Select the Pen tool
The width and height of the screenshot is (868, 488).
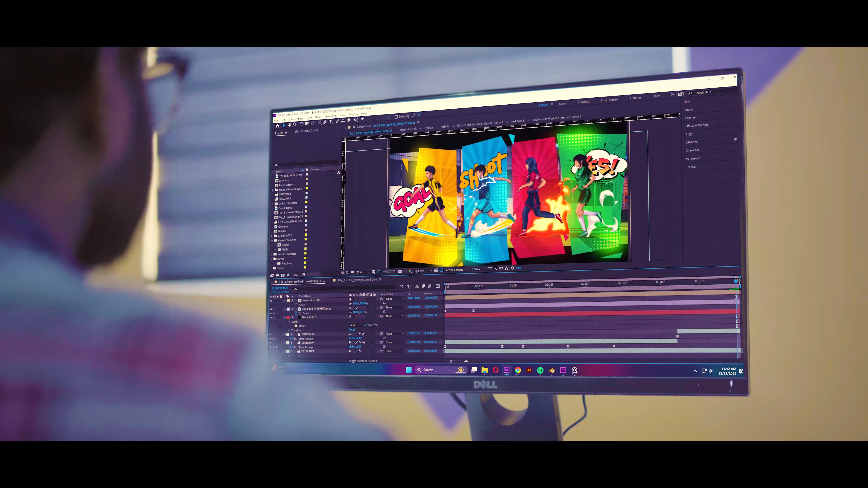[325, 122]
